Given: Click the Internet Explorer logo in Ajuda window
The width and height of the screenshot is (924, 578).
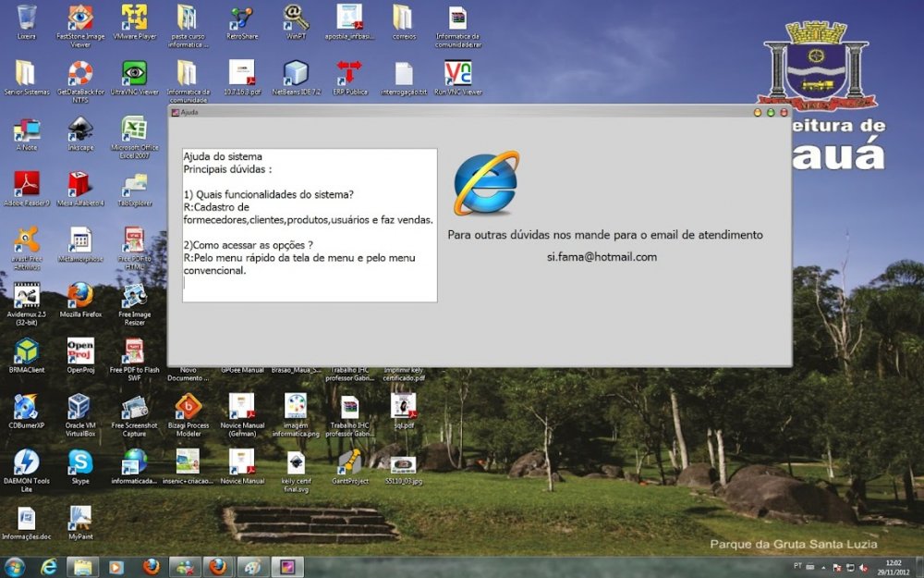Looking at the screenshot, I should click(x=486, y=183).
